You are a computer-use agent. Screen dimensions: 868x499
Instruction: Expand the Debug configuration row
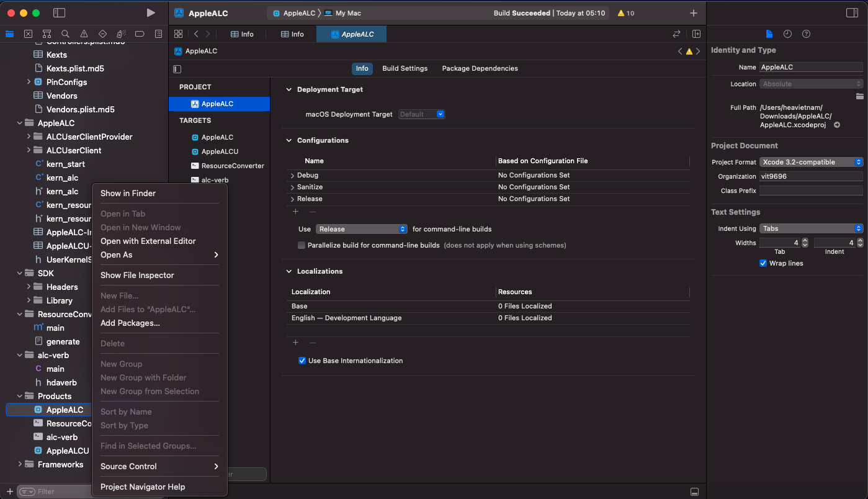click(x=292, y=176)
